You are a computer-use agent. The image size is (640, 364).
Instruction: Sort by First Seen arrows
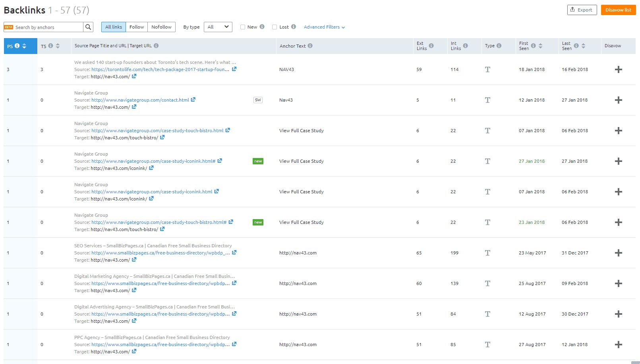[x=540, y=46]
